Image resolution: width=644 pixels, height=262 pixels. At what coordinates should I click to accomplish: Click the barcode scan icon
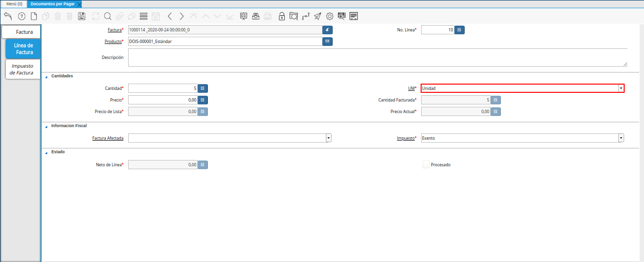point(341,16)
